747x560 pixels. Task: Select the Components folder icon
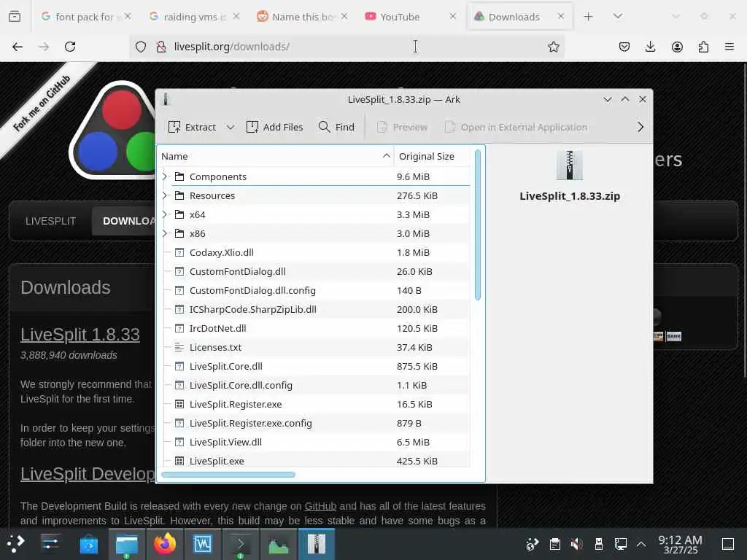click(x=179, y=176)
